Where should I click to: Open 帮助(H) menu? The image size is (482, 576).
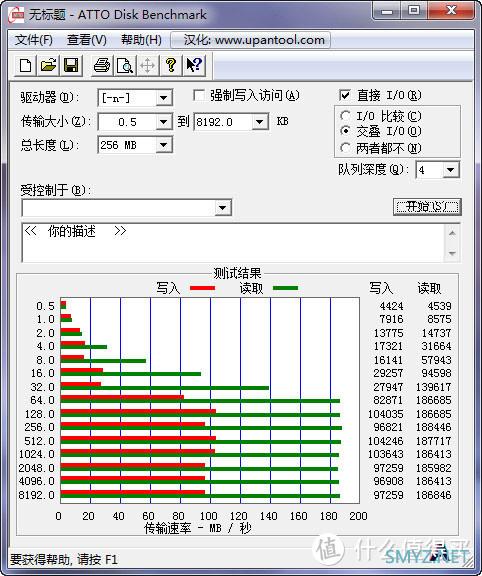pos(141,40)
